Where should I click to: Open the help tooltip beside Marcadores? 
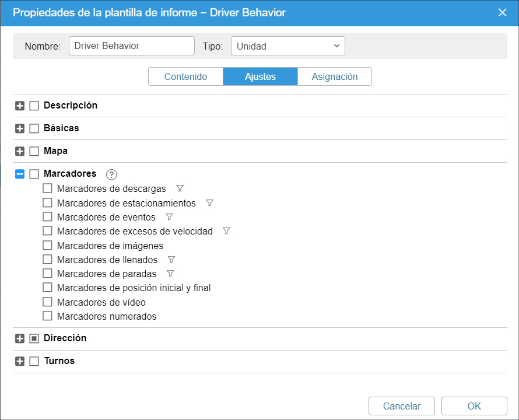pos(111,174)
